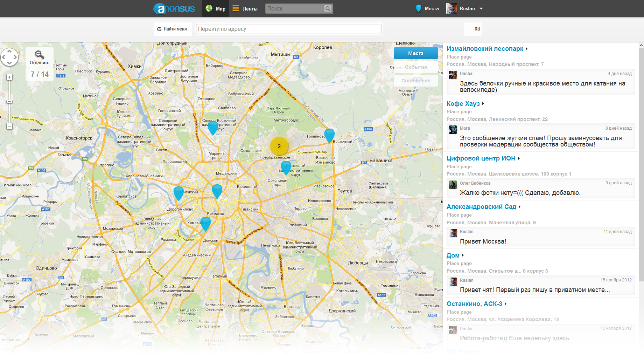The width and height of the screenshot is (644, 355).
Task: Open the Ленты menu item
Action: (245, 9)
